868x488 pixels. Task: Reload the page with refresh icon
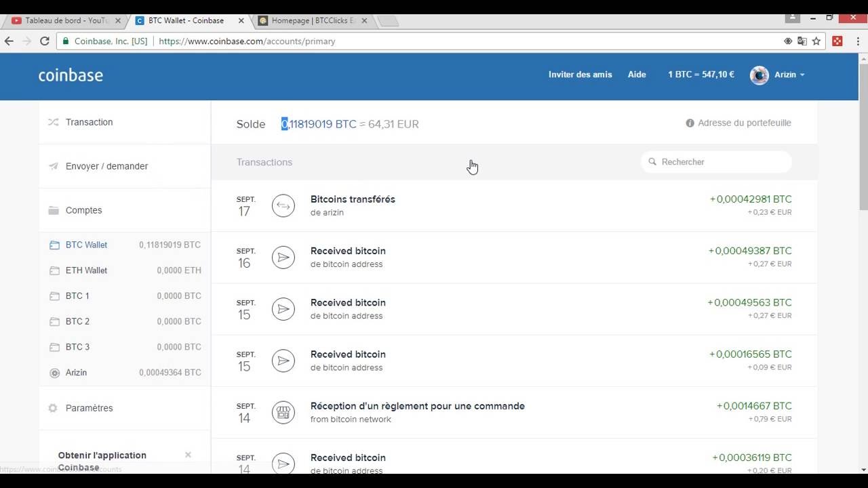[44, 41]
